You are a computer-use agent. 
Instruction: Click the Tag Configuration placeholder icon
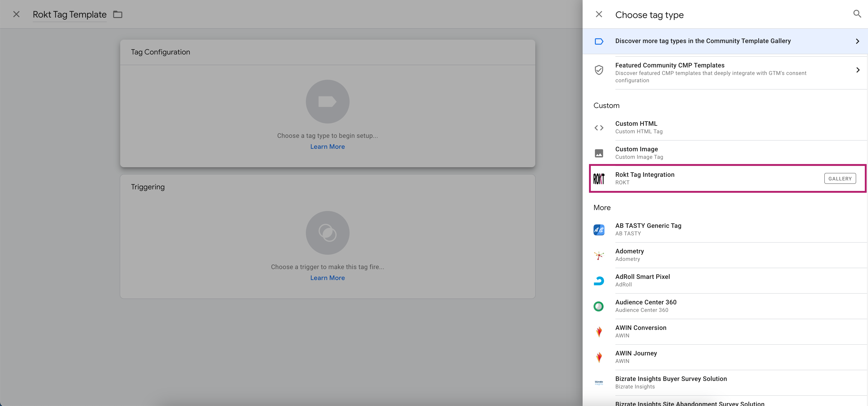pos(327,102)
